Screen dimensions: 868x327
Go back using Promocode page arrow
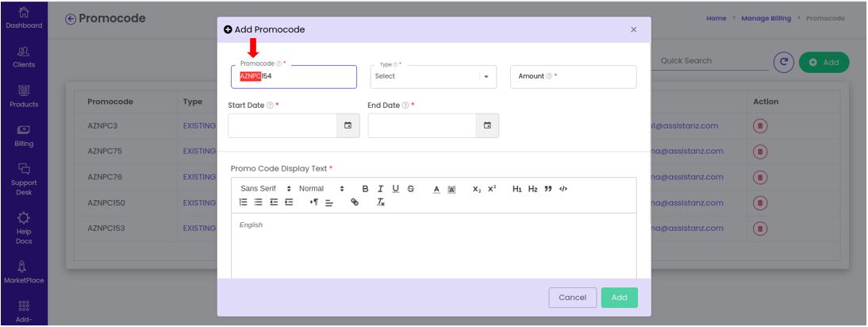pyautogui.click(x=71, y=19)
